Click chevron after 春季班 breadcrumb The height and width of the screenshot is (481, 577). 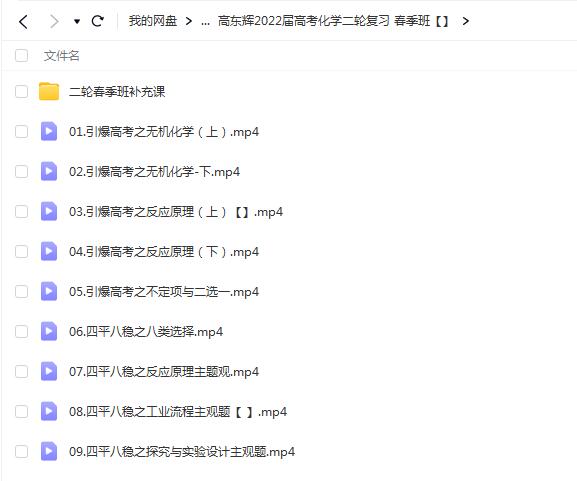pos(466,21)
